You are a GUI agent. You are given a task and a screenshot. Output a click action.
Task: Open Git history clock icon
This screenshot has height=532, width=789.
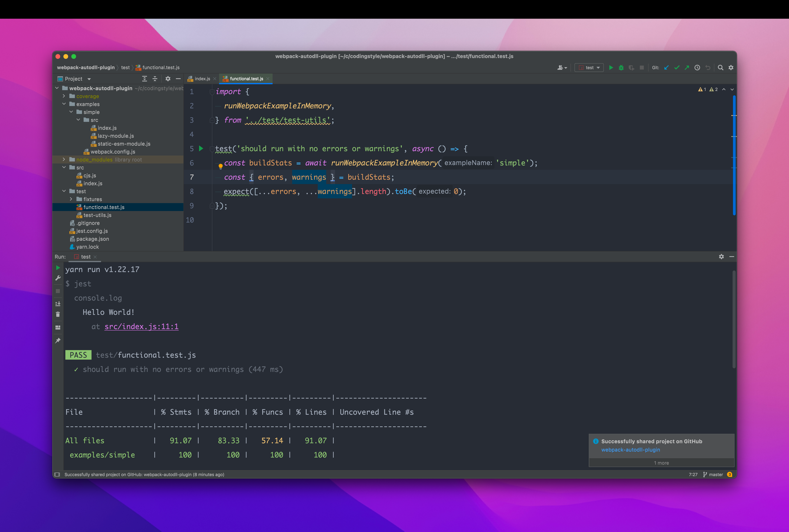tap(697, 68)
